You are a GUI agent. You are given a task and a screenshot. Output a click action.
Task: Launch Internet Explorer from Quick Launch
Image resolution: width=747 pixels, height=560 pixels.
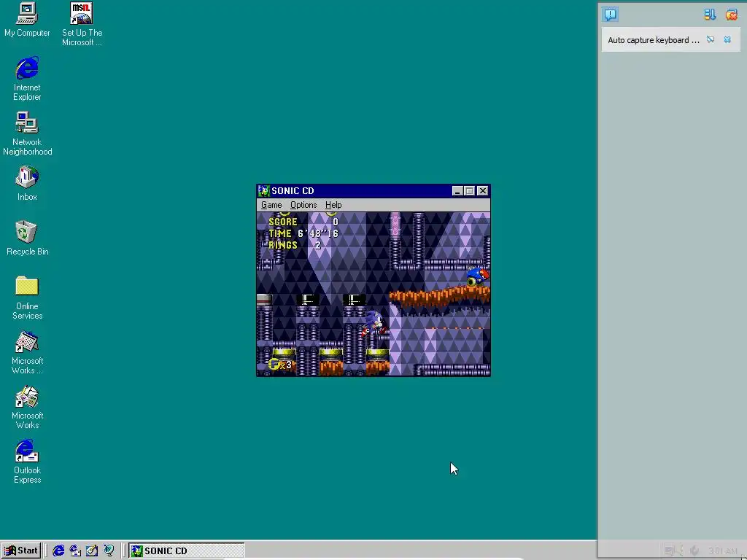(58, 551)
